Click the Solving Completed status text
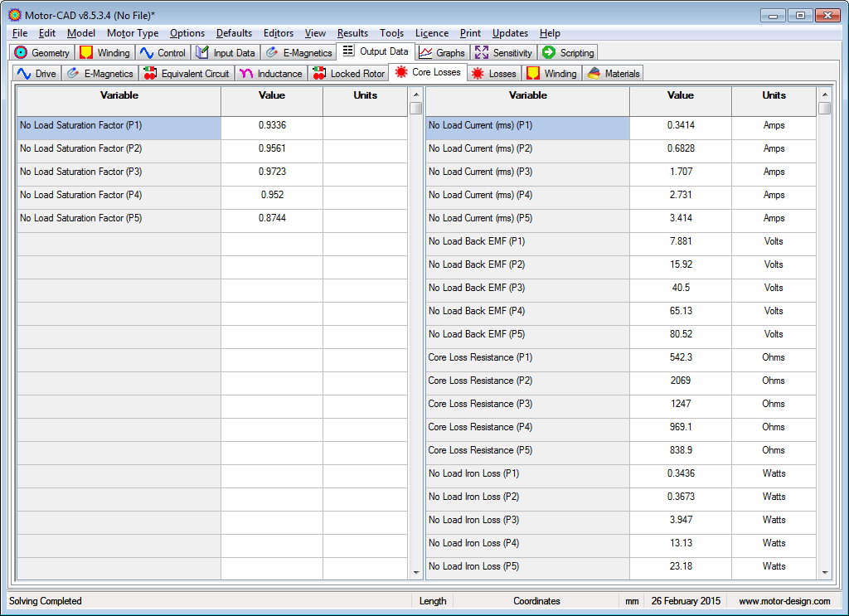 pos(46,601)
